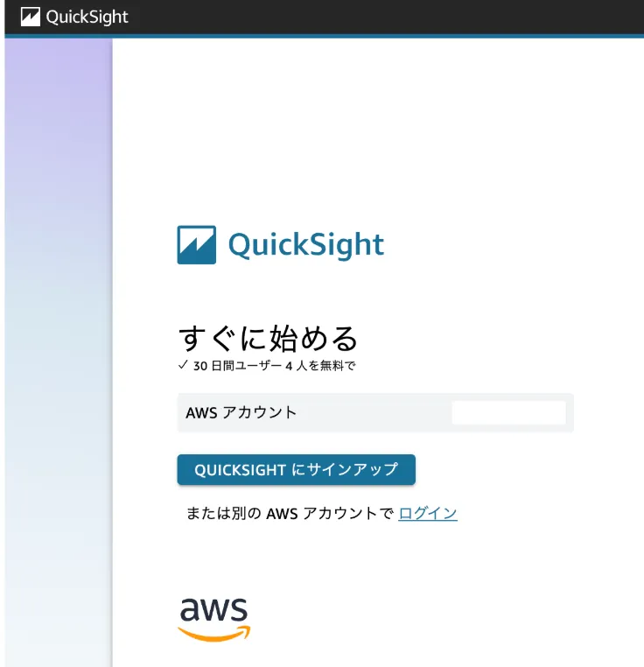Open the ログイン link
The height and width of the screenshot is (667, 644).
click(428, 514)
